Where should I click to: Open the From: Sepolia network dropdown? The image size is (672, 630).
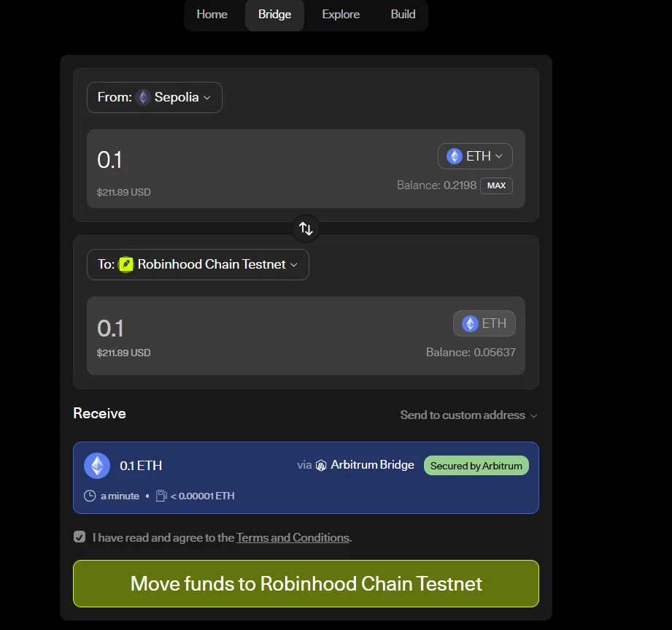(x=155, y=97)
